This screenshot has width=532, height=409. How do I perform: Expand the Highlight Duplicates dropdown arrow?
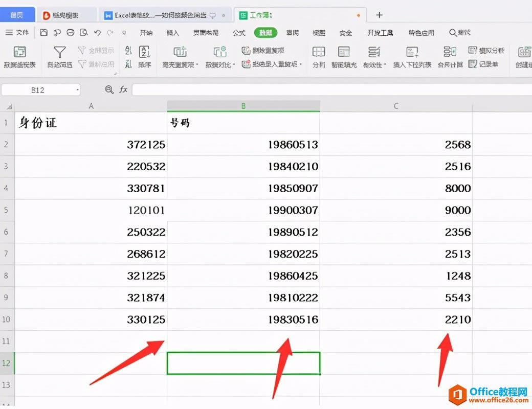(197, 64)
